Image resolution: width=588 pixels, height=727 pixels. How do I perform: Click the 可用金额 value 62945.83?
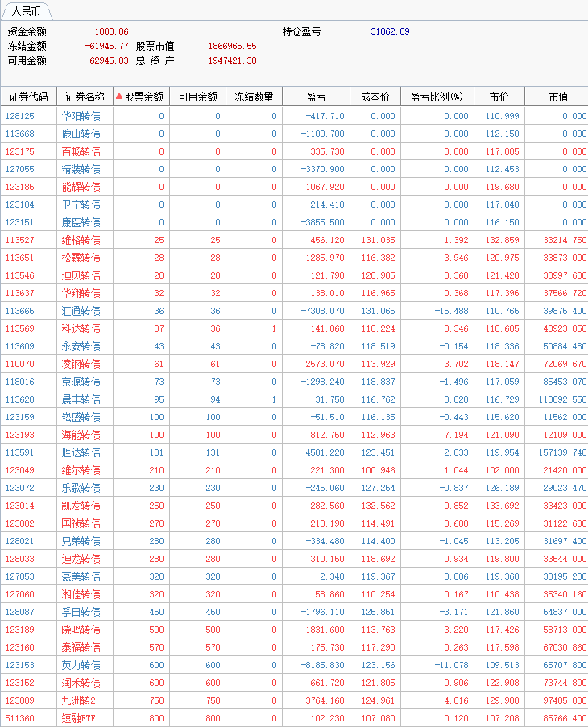click(109, 60)
